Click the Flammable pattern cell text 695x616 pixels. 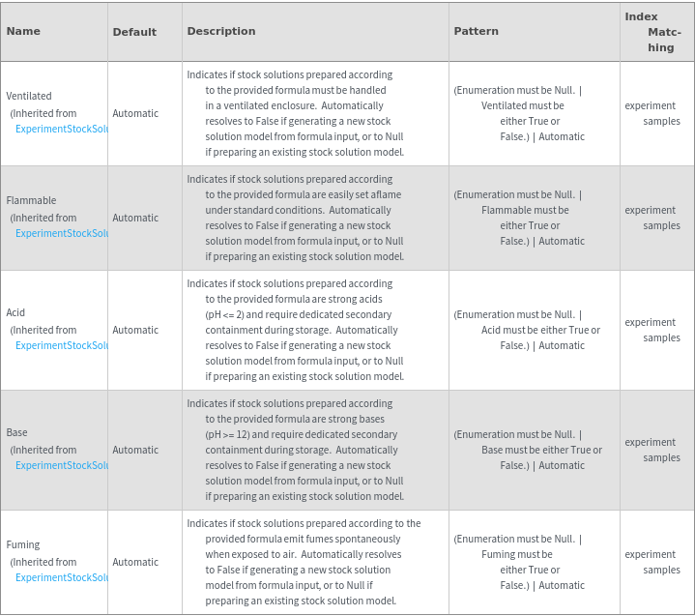(523, 218)
